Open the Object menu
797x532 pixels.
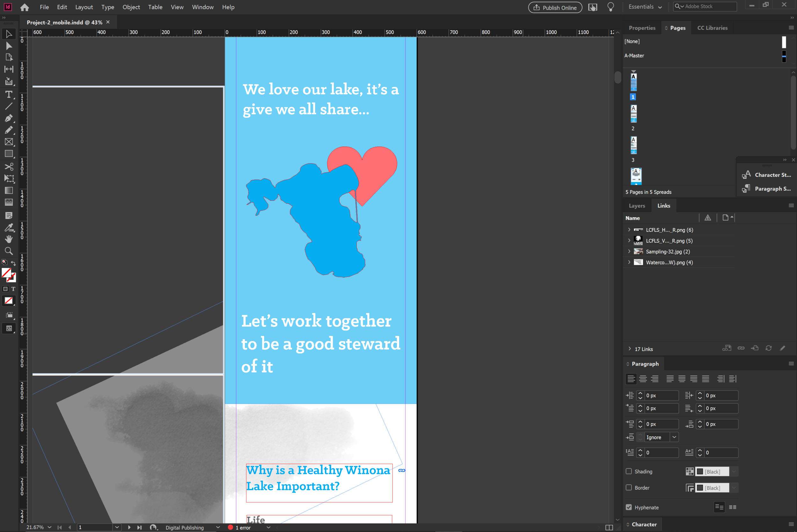coord(131,7)
